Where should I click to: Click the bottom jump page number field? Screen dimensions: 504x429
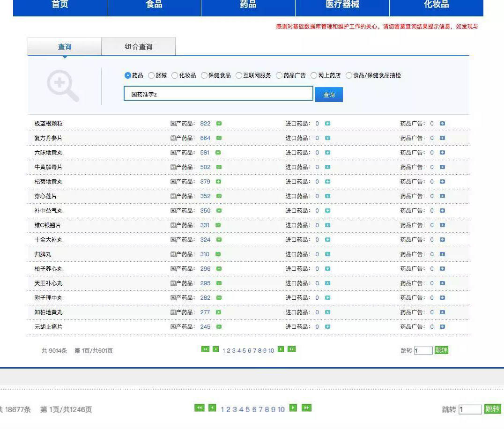[x=470, y=409]
